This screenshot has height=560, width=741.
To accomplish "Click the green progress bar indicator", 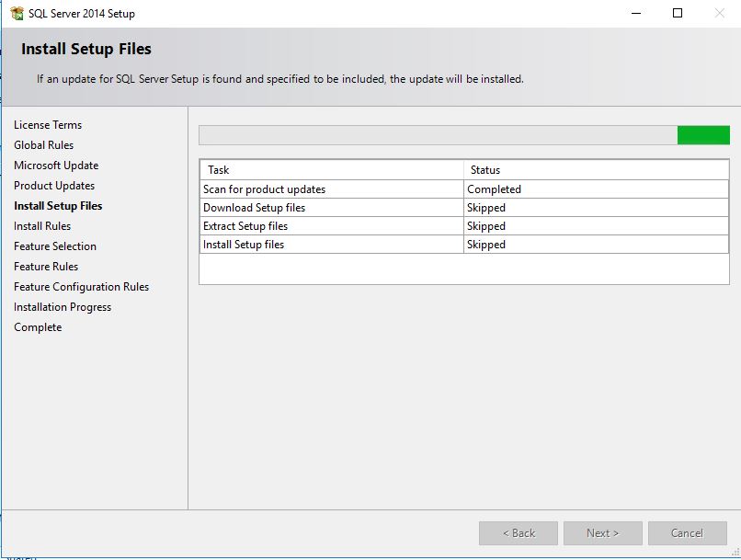I will coord(703,135).
